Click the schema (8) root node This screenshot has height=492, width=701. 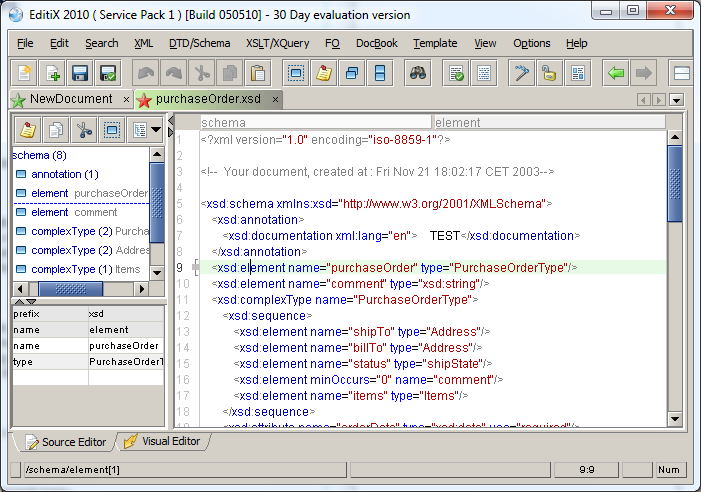(x=39, y=156)
